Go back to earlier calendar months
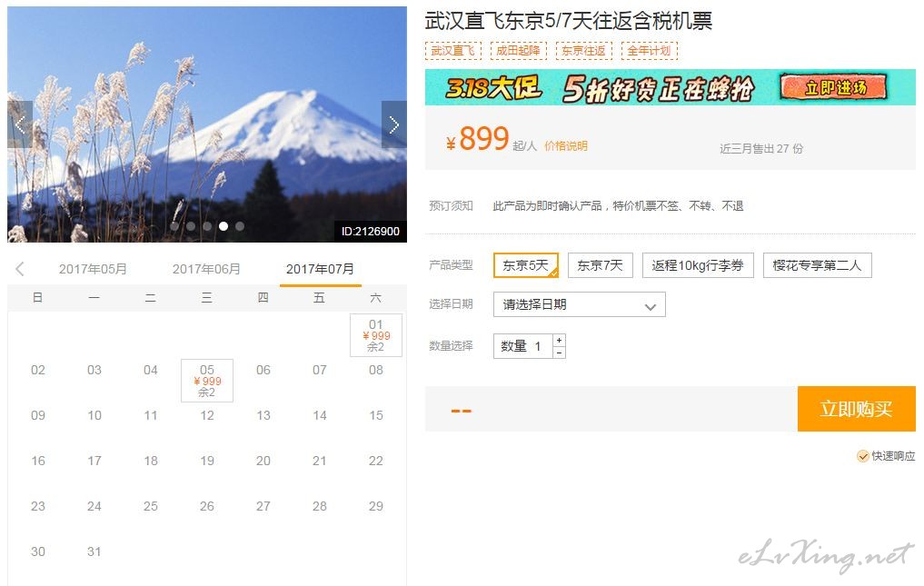 (20, 270)
